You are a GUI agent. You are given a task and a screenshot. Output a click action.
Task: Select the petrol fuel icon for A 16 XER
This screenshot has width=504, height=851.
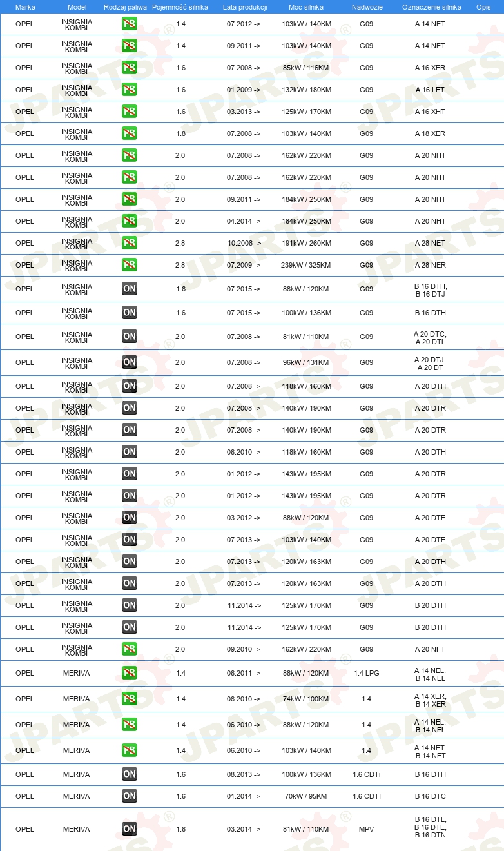tap(130, 68)
